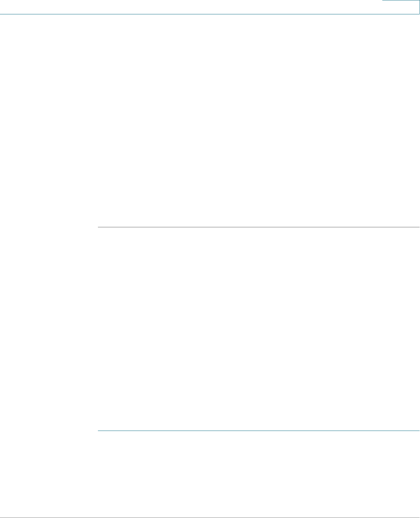This screenshot has width=420, height=518.
Task: Click the left end of lower divider
Action: [x=98, y=431]
